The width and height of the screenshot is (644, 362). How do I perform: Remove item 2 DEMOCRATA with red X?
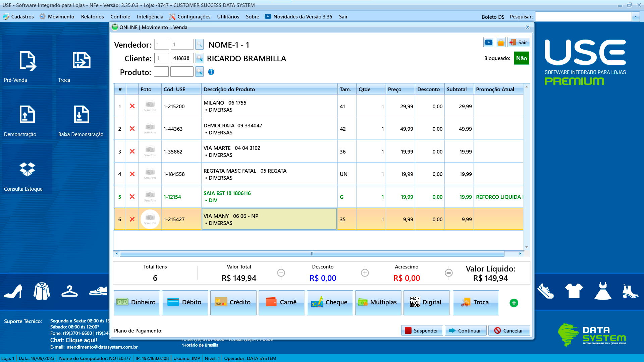tap(132, 129)
